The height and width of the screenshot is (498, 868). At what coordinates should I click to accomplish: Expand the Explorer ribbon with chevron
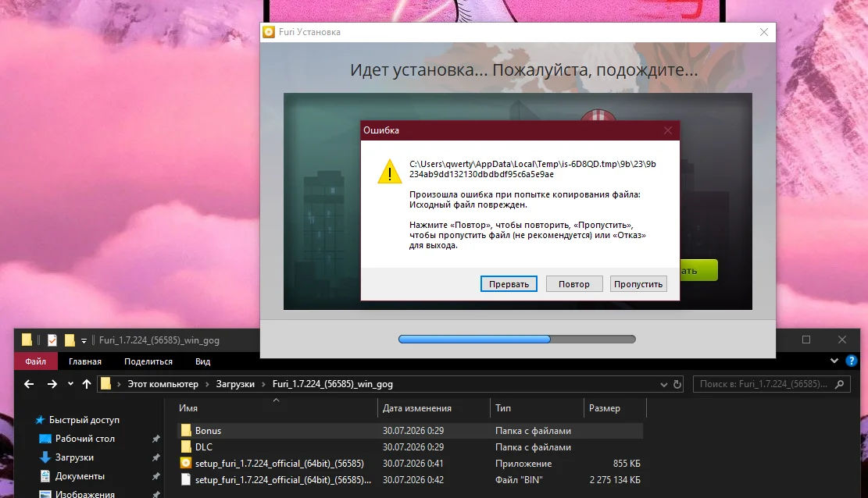tap(834, 361)
